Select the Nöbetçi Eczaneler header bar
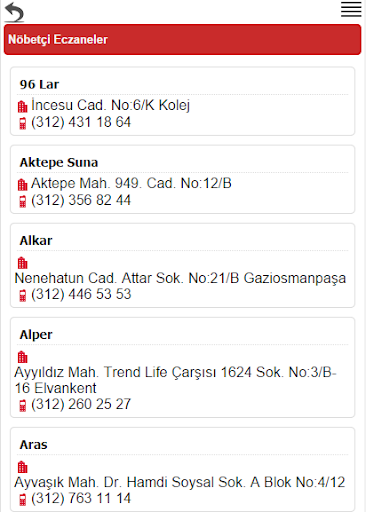 point(182,39)
